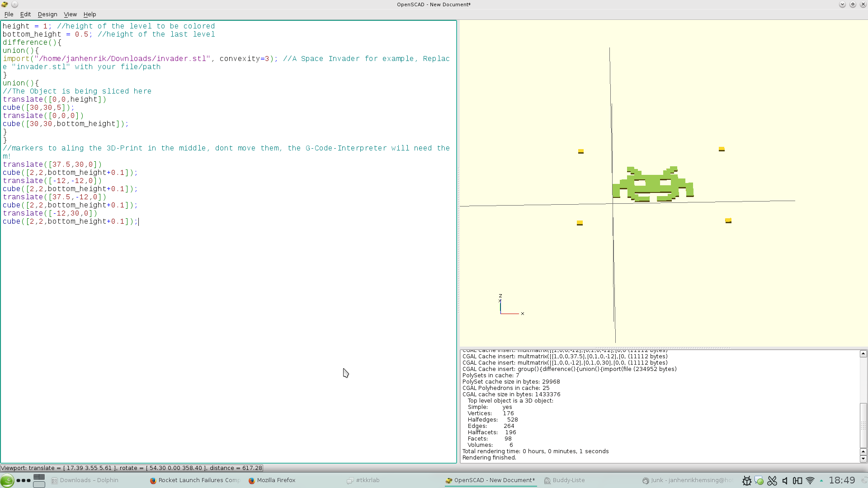Switch to Downloads – Dolphin window
This screenshot has height=488, width=868.
85,480
